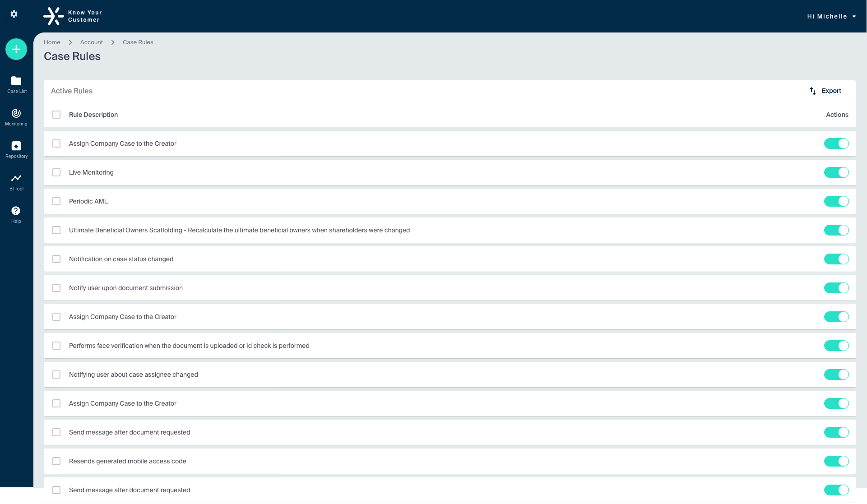Check the Periodic AML rule checkbox
867x504 pixels.
pyautogui.click(x=56, y=201)
